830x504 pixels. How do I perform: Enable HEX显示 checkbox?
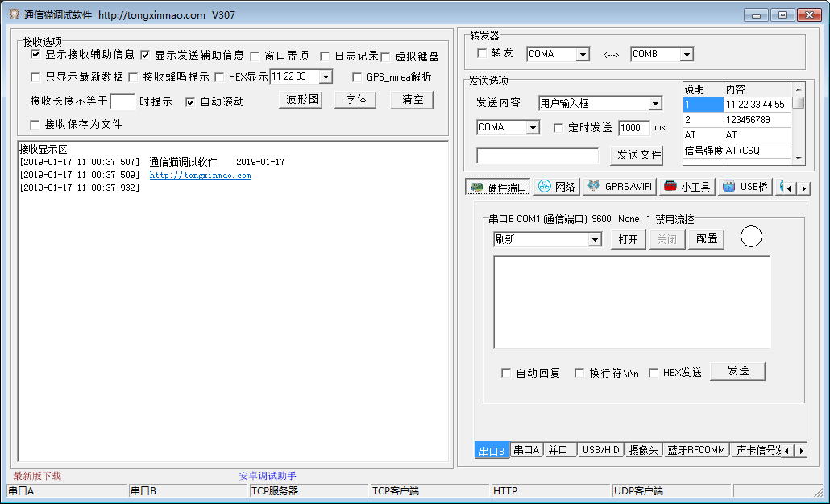pos(219,77)
